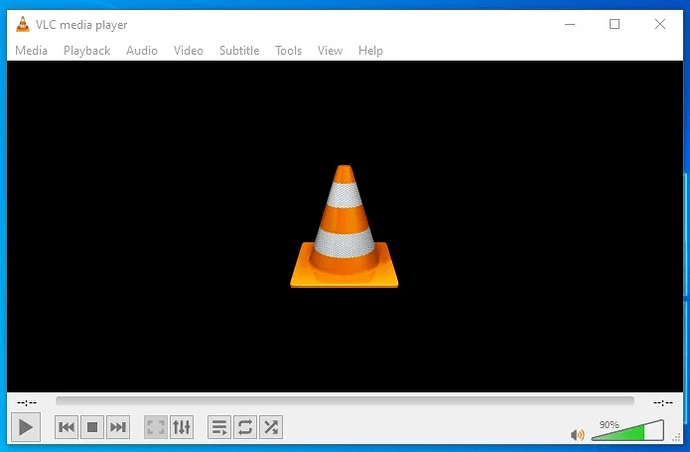The height and width of the screenshot is (452, 690).
Task: Show extended settings equalizer icon
Action: click(182, 427)
